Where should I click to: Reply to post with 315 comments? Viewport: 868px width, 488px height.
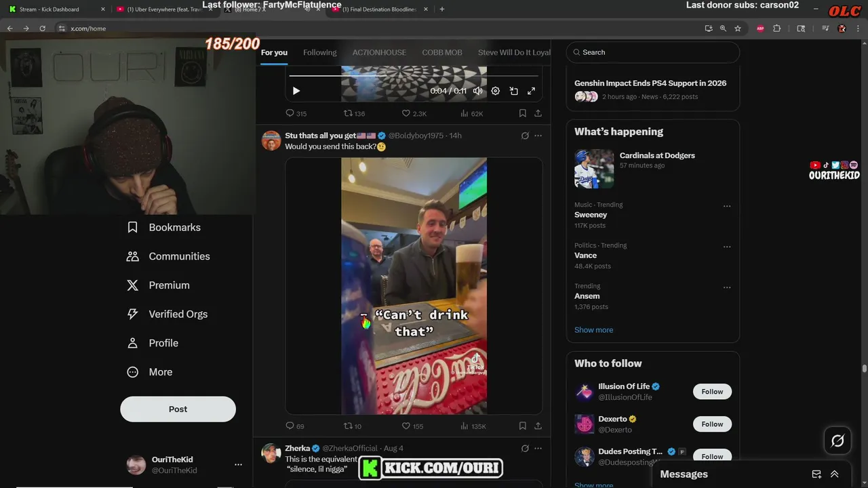(296, 113)
